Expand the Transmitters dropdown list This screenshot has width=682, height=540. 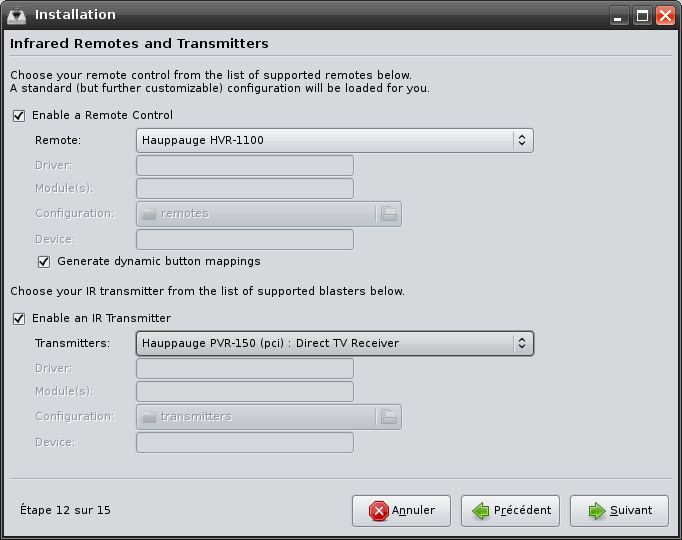335,343
